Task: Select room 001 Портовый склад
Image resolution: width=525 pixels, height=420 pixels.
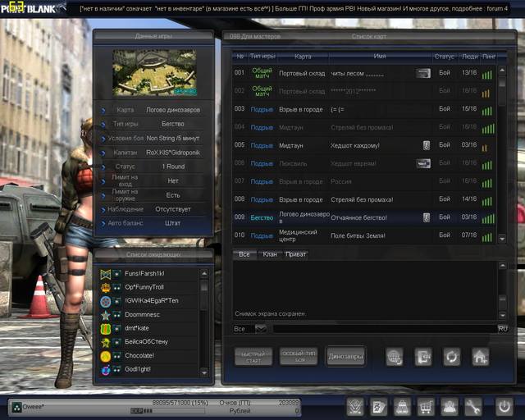Action: 364,73
